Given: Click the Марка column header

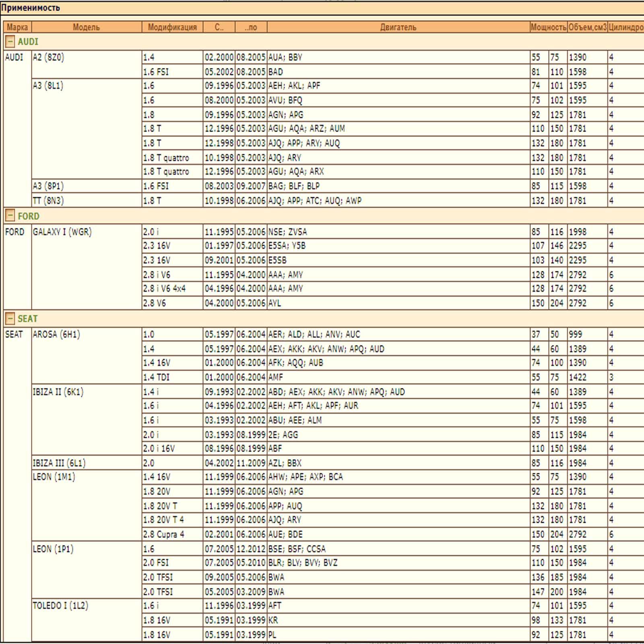Looking at the screenshot, I should click(x=17, y=27).
